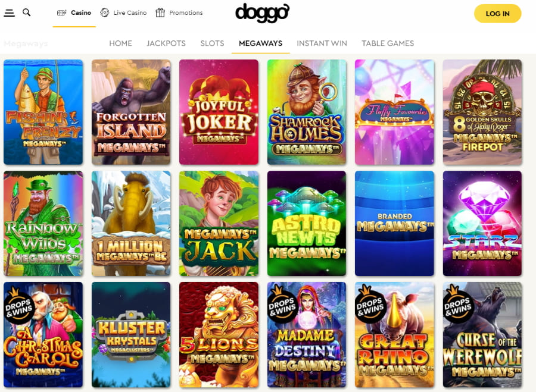Open the TABLE GAMES tab

point(388,43)
